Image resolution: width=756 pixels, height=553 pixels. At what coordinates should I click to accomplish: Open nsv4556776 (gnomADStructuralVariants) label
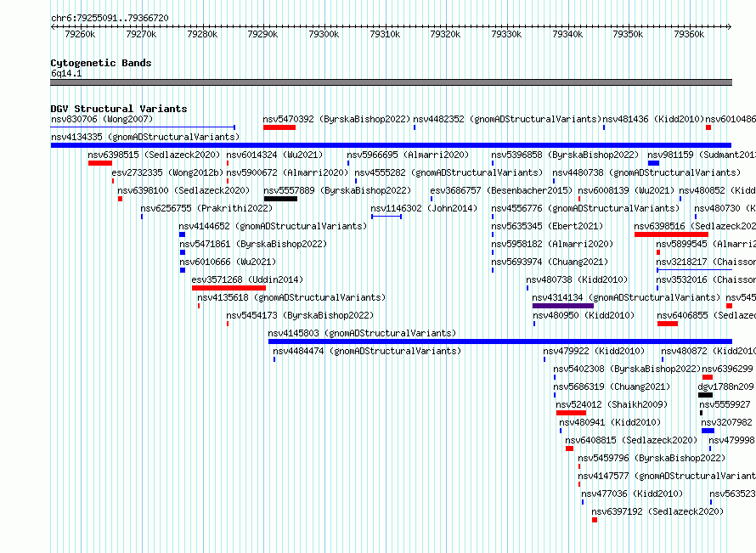[x=585, y=208]
